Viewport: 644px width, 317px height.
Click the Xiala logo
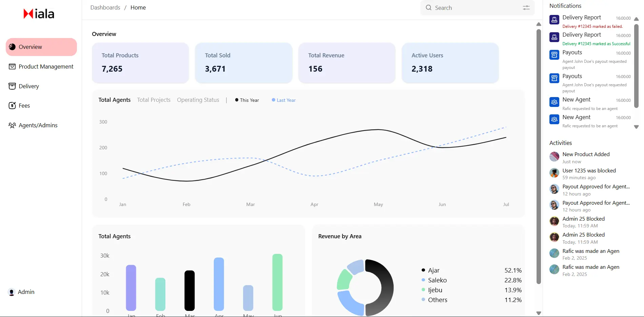(38, 13)
